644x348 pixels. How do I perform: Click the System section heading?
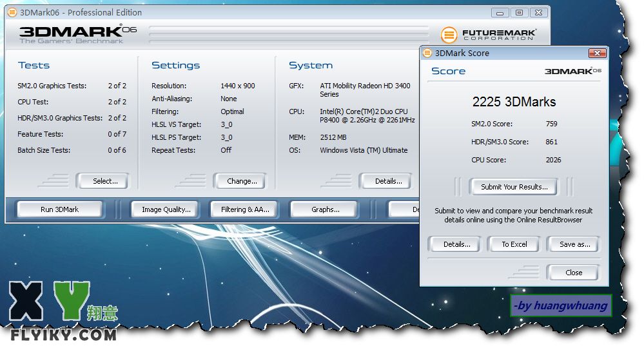click(x=311, y=65)
